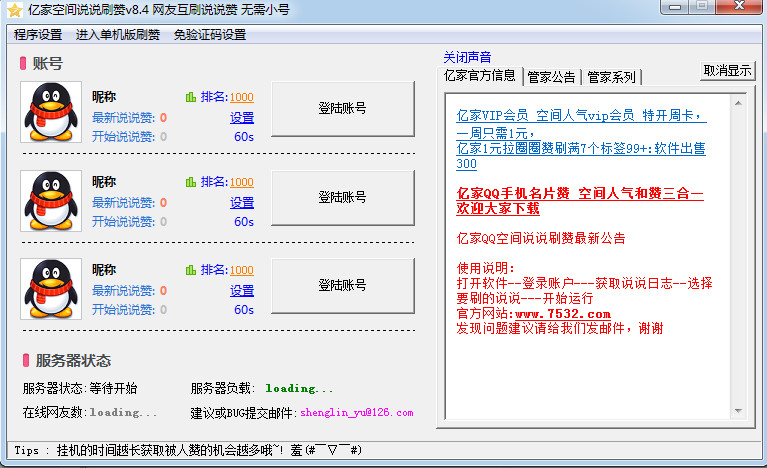Click third account's 登陆账号 button
Image resolution: width=767 pixels, height=468 pixels.
(342, 286)
